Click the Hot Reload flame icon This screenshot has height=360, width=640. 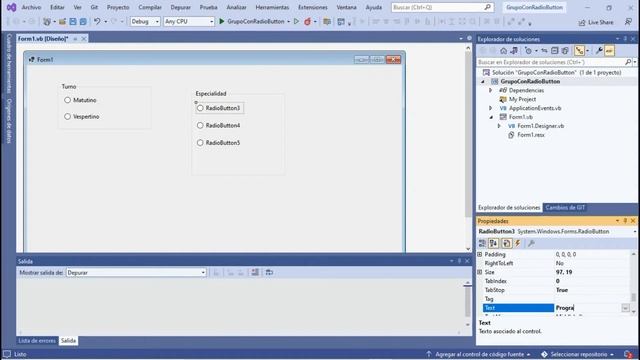[x=307, y=22]
